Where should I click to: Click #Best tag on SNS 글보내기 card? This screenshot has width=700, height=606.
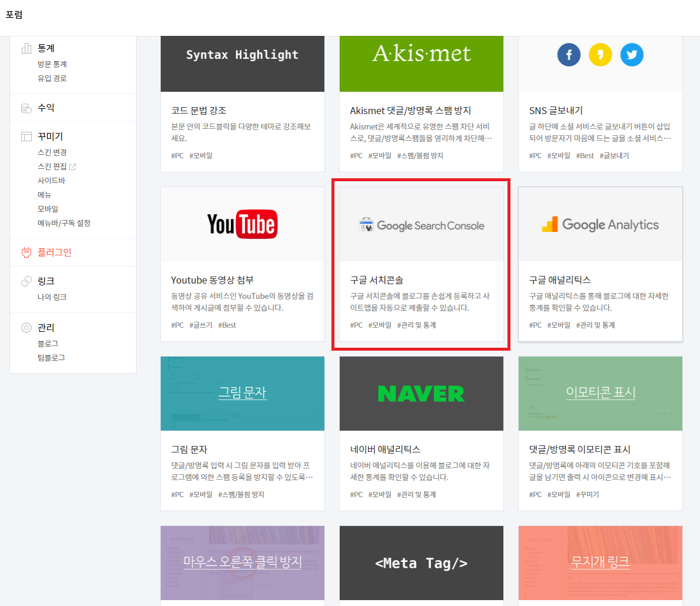tap(585, 156)
